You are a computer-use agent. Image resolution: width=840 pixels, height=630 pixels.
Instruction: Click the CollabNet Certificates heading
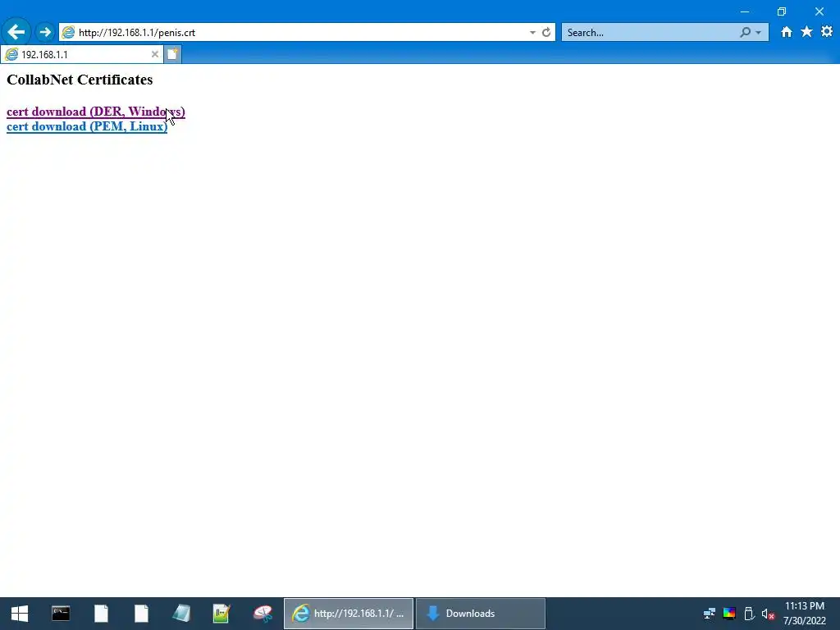(80, 80)
